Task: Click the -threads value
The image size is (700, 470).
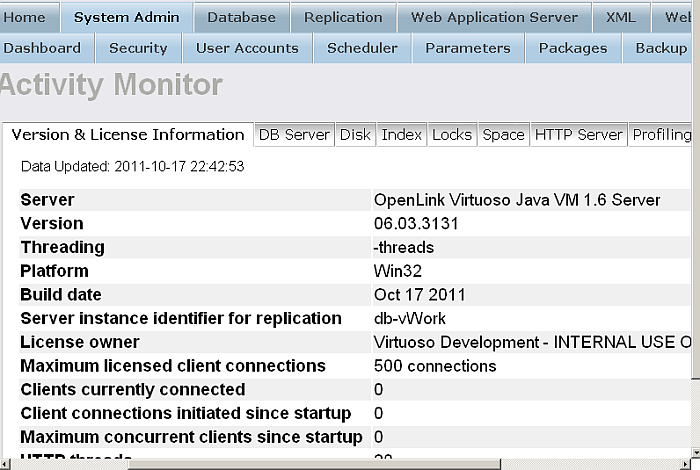Action: pyautogui.click(x=404, y=247)
